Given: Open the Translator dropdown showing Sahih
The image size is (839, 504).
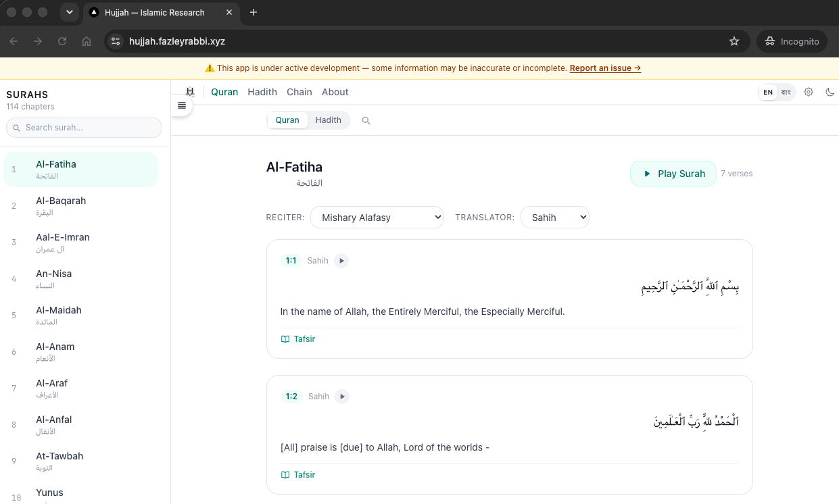Looking at the screenshot, I should (x=555, y=218).
